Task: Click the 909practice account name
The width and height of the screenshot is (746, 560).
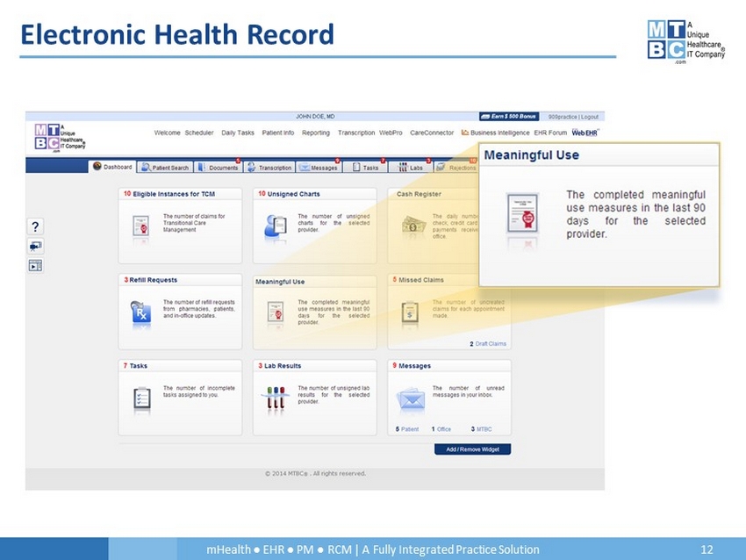Action: pos(563,117)
